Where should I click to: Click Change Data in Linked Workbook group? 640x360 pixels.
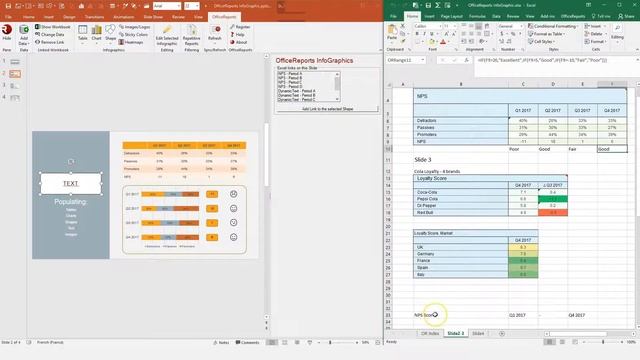49,35
